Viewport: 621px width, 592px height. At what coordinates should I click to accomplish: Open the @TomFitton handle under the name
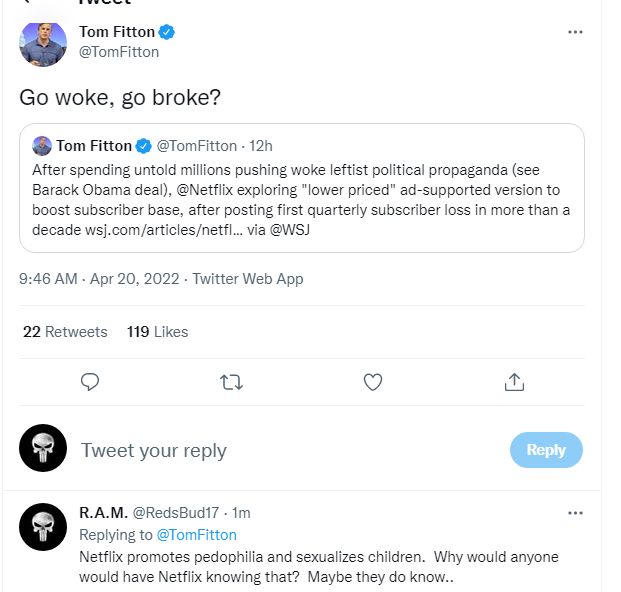[119, 52]
